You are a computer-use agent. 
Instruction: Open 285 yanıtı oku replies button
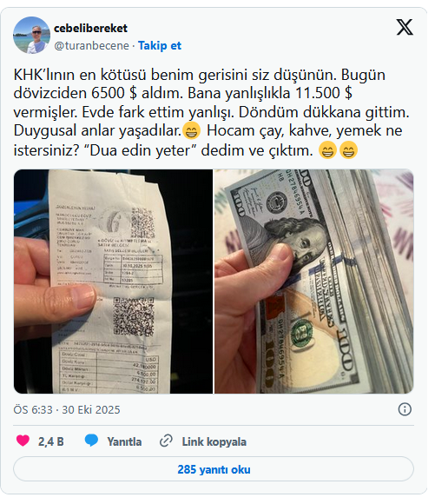(x=214, y=469)
